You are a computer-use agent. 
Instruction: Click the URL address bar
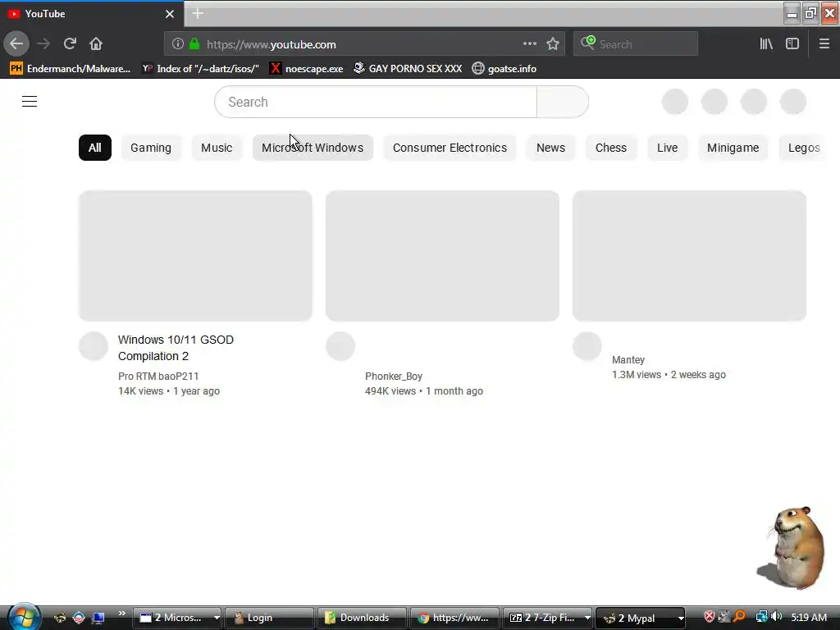[x=364, y=44]
